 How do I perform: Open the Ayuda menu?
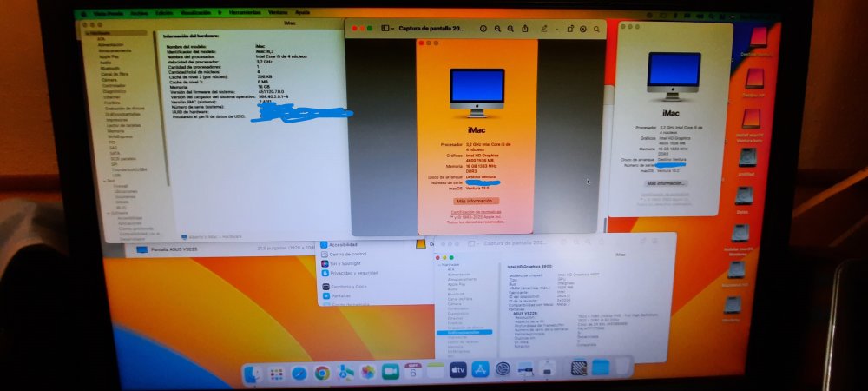pyautogui.click(x=302, y=12)
